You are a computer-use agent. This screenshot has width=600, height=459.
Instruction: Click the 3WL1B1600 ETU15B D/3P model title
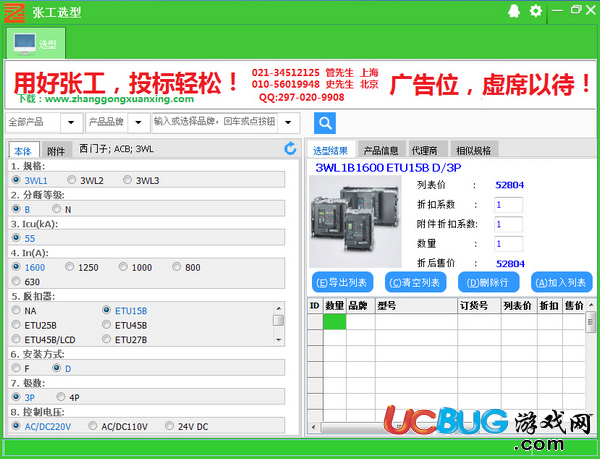click(388, 168)
